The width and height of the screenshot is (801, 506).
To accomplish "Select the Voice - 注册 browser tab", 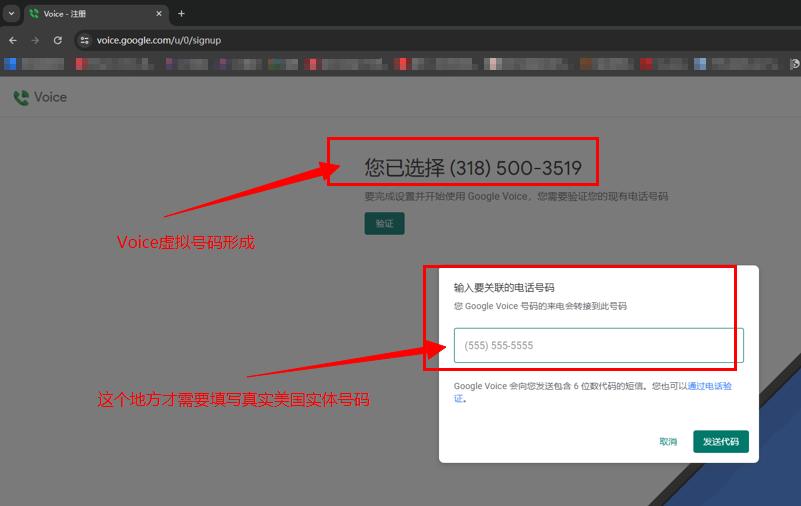I will [96, 14].
